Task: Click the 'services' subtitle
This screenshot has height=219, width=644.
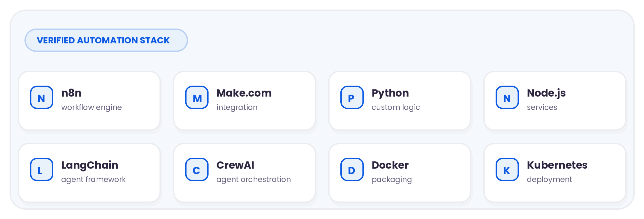Action: pos(542,107)
